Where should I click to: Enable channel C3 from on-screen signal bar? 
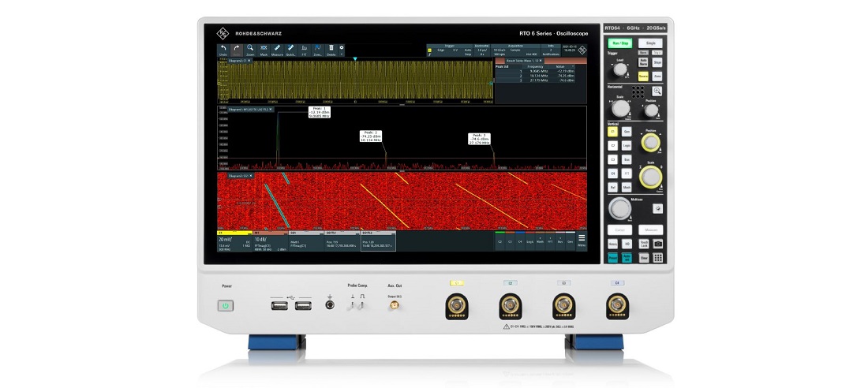point(510,241)
